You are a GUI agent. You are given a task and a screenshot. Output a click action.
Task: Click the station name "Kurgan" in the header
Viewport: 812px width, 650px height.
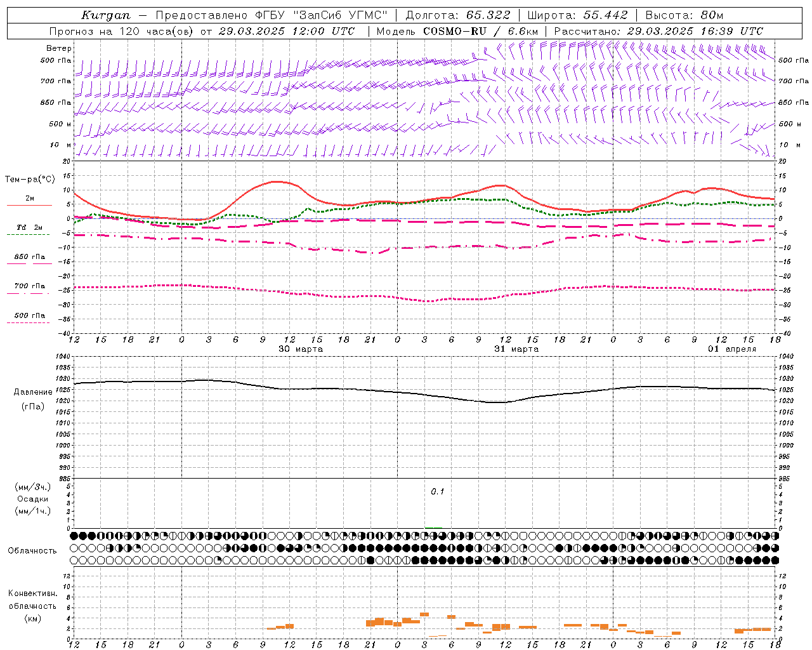(106, 15)
